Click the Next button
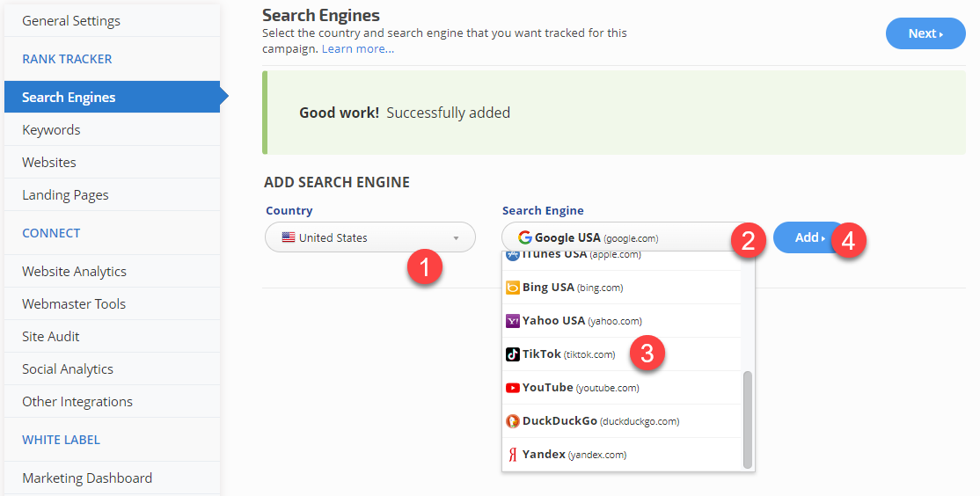The image size is (980, 496). click(925, 33)
